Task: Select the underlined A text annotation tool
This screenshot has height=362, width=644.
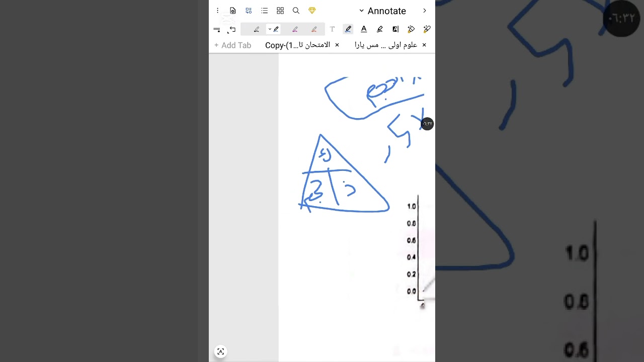Action: [364, 29]
